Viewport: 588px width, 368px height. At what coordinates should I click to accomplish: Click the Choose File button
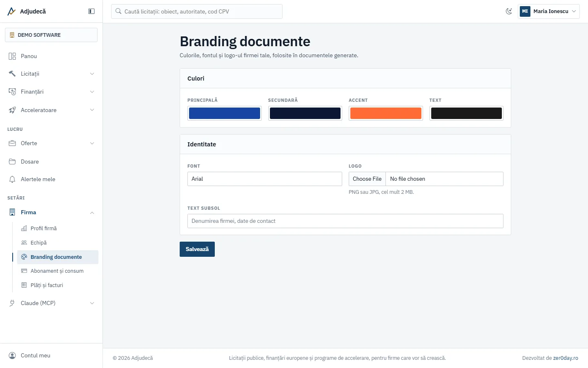(367, 179)
